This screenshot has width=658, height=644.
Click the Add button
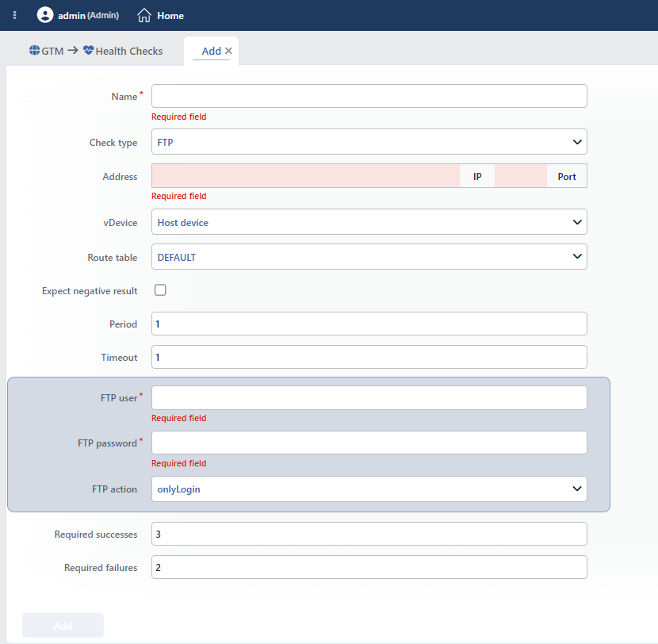63,626
